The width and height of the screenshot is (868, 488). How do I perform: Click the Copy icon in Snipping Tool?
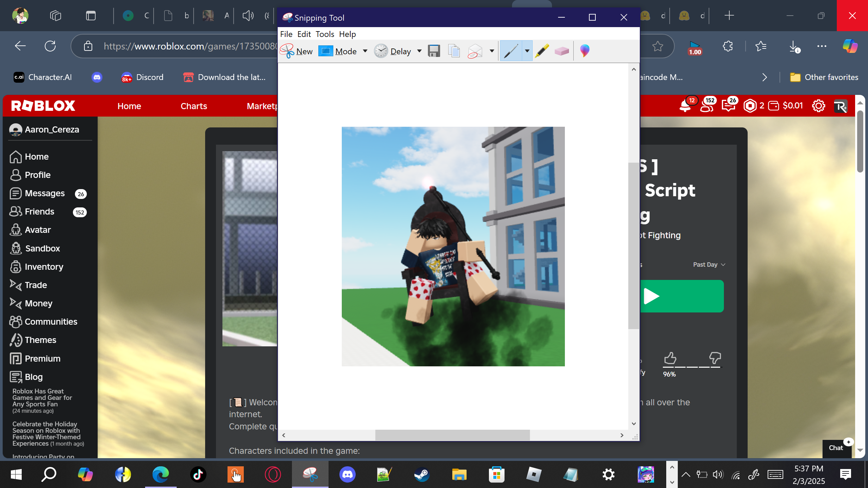[454, 51]
